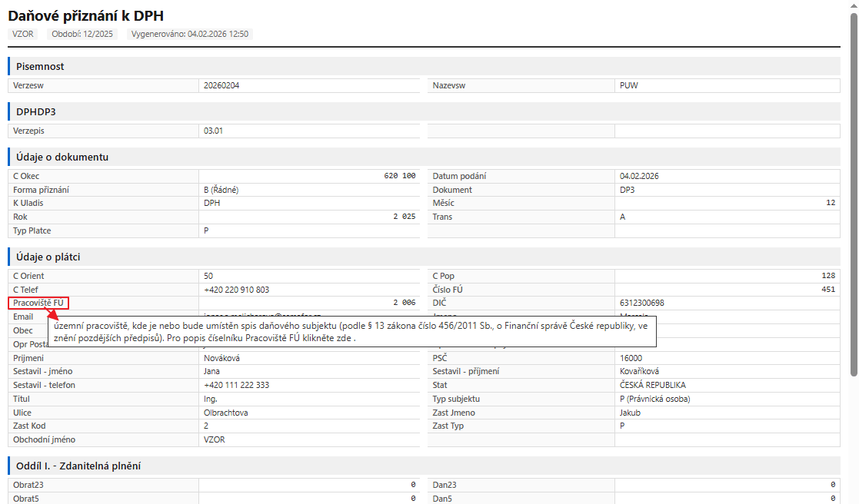Select Oddíl I. - Zdanitelná plnění header
The height and width of the screenshot is (504, 859).
[424, 466]
